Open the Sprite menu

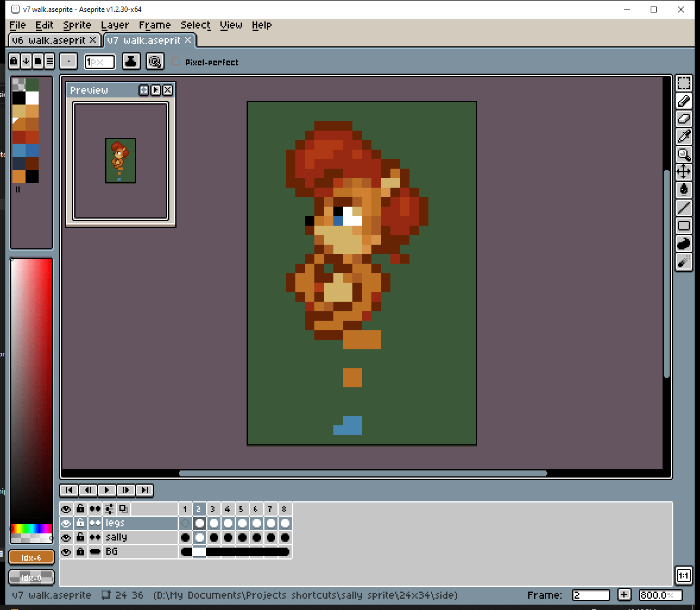77,25
